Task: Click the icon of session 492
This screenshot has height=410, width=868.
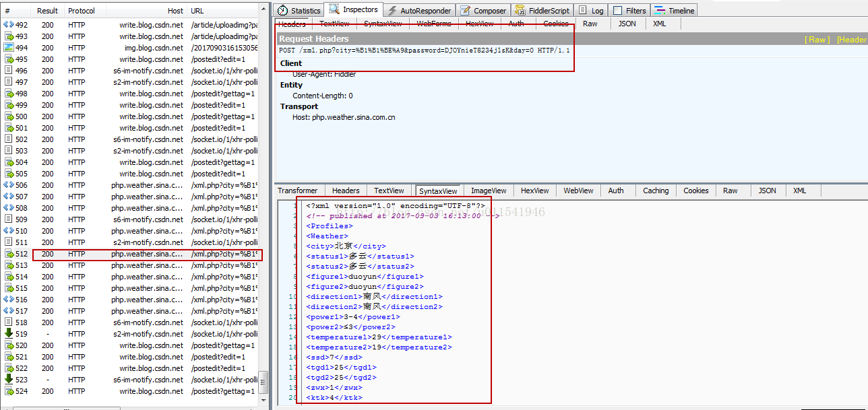Action: 9,25
